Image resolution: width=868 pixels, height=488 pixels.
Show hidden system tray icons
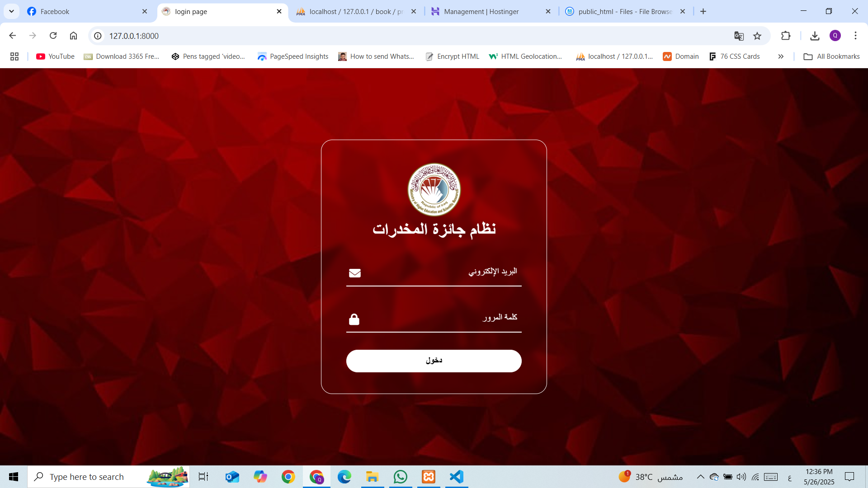point(700,477)
